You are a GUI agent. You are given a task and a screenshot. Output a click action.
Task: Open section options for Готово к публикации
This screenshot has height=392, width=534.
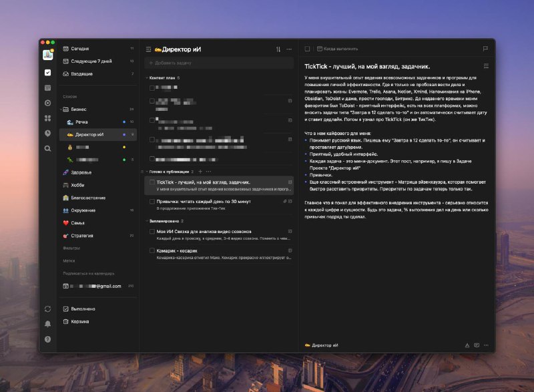tap(208, 172)
